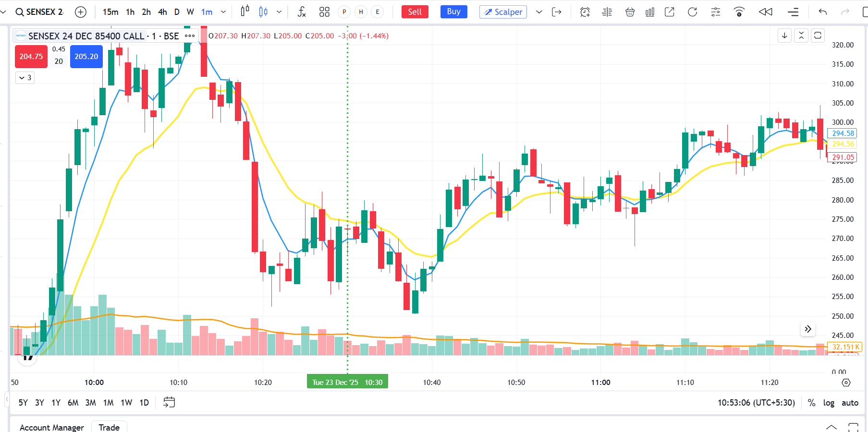This screenshot has width=868, height=432.
Task: Click the bar replay rewind icon
Action: (x=765, y=12)
